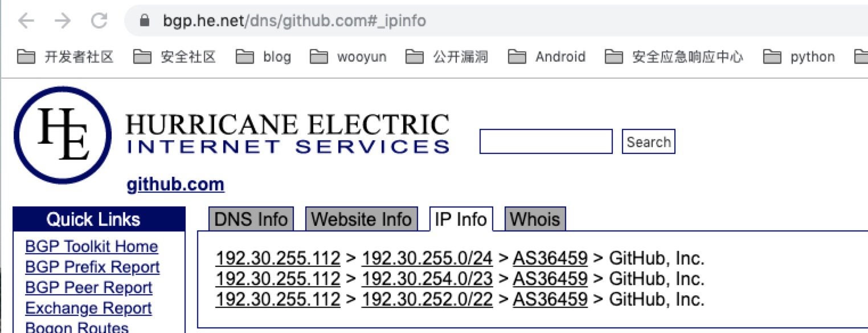Open 192.30.255.112 in the /24 prefix row
The image size is (868, 333).
point(278,258)
